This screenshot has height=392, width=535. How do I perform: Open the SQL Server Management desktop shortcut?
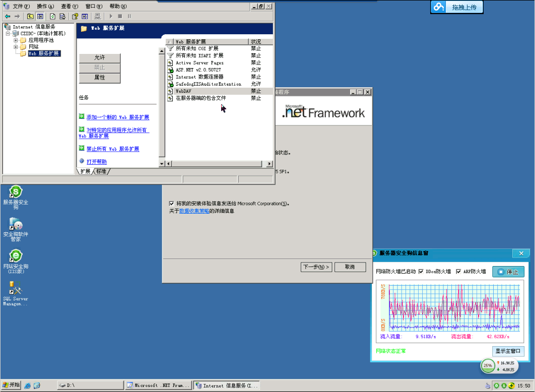pyautogui.click(x=16, y=293)
